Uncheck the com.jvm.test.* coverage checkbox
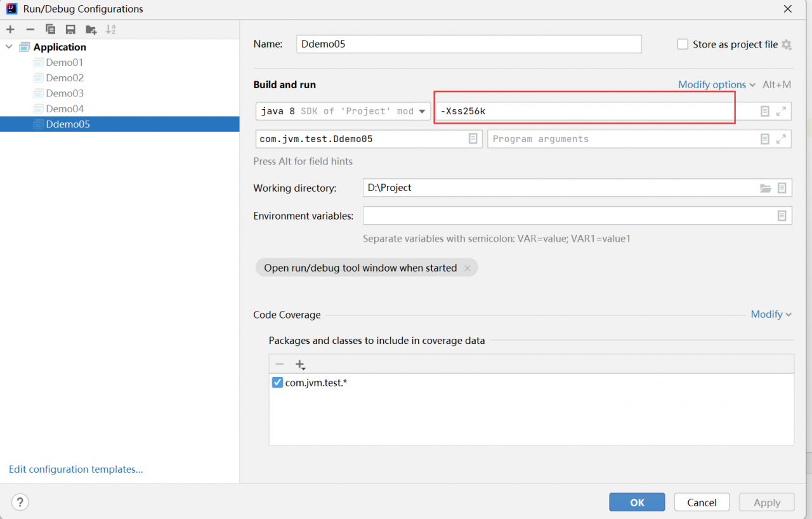Viewport: 812px width, 519px height. click(277, 383)
